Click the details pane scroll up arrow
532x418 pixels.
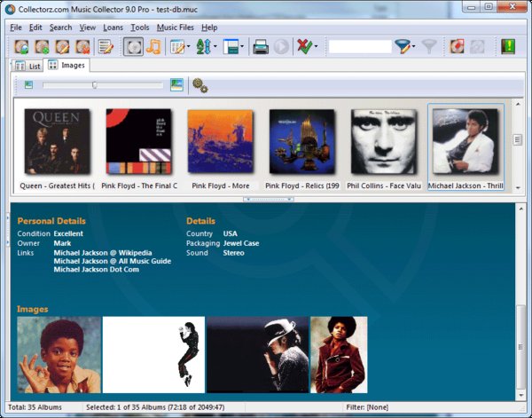(x=521, y=209)
